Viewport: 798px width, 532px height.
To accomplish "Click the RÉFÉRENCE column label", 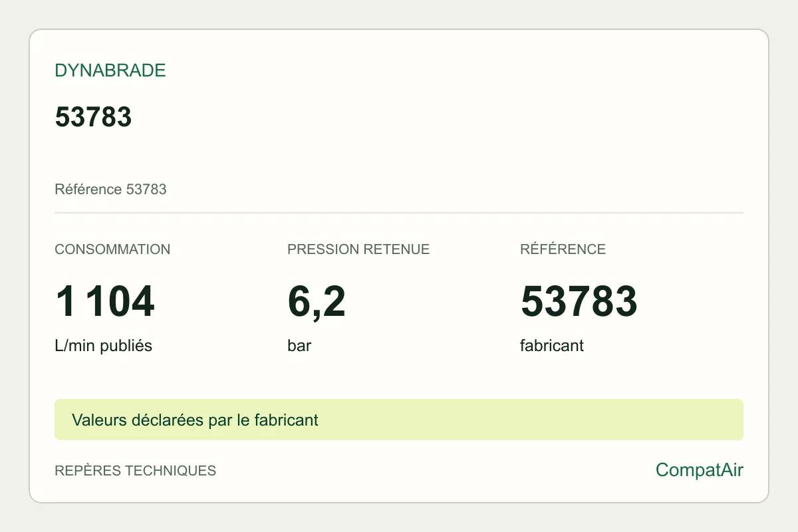I will [x=563, y=249].
